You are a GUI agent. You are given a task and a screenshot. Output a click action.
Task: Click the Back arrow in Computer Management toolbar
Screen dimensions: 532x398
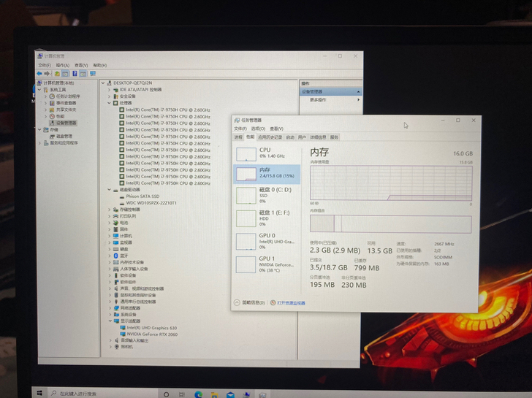click(x=39, y=74)
